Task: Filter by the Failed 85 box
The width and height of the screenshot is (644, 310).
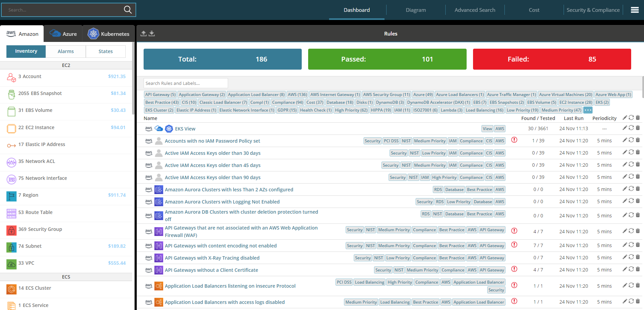Action: point(552,59)
